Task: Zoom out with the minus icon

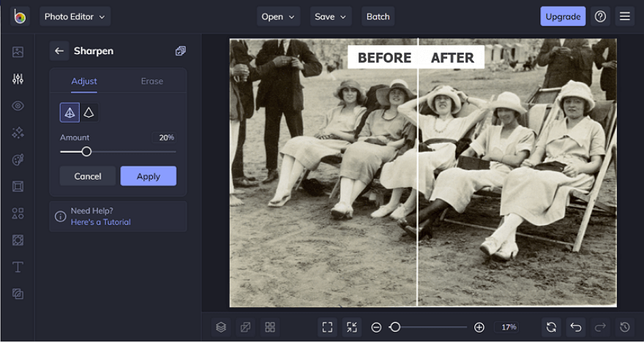Action: [x=376, y=327]
